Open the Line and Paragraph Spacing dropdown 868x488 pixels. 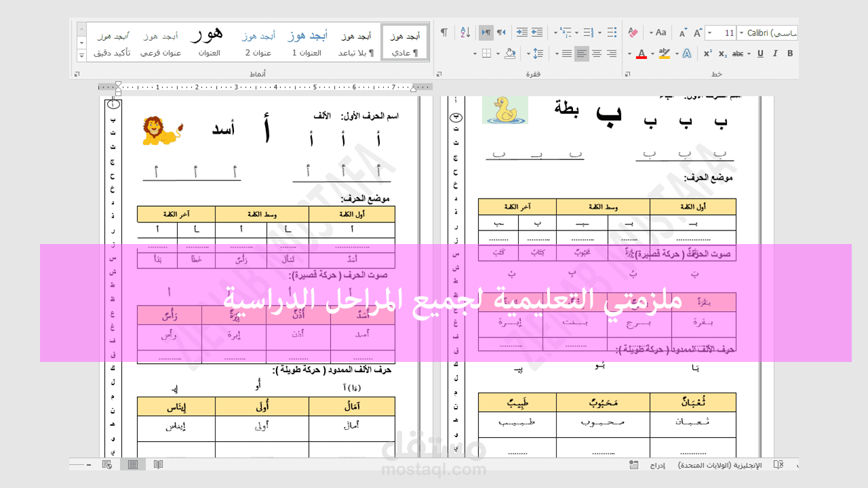point(538,54)
